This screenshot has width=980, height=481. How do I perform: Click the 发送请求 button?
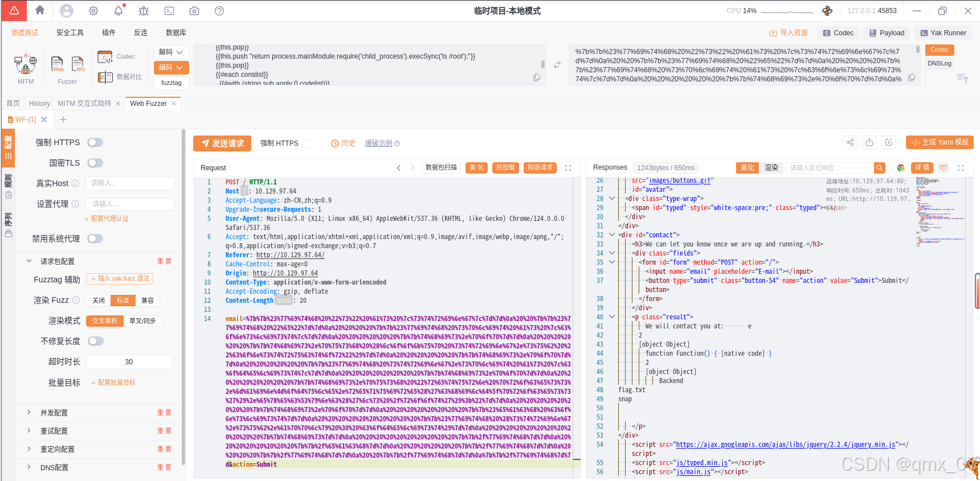[222, 143]
